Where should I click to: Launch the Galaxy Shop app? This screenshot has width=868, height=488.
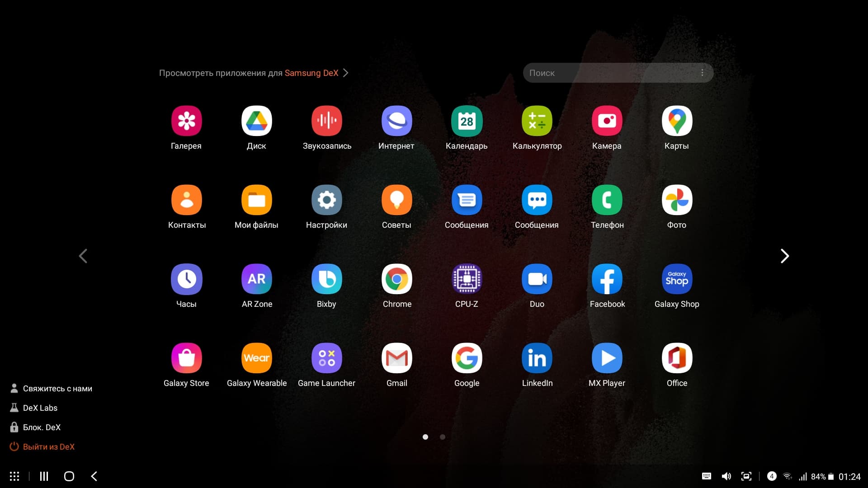677,279
